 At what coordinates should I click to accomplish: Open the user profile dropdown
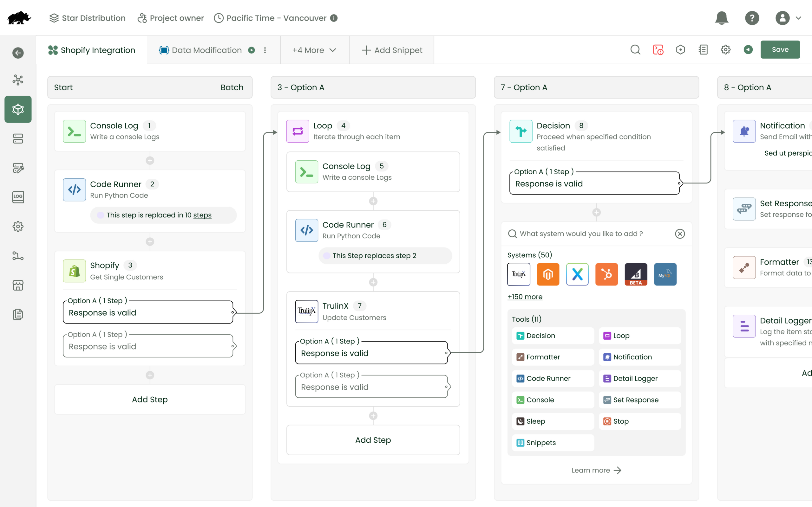click(x=788, y=18)
